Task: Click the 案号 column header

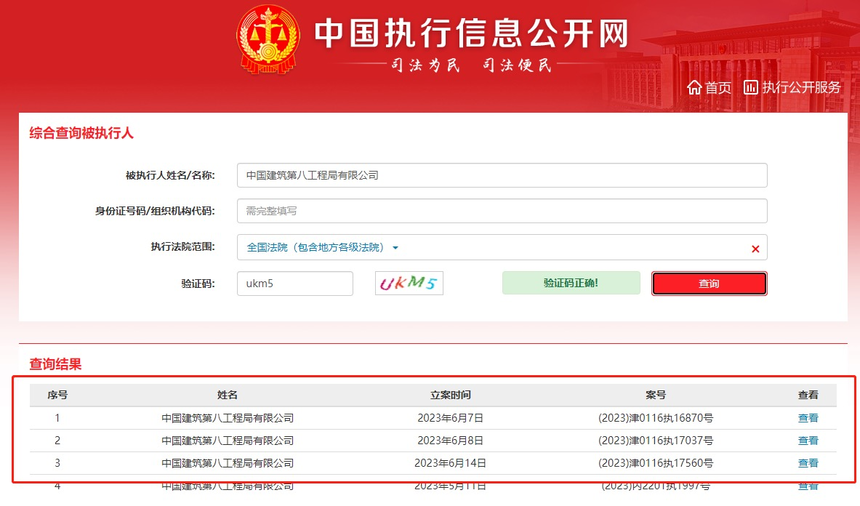Action: coord(655,395)
